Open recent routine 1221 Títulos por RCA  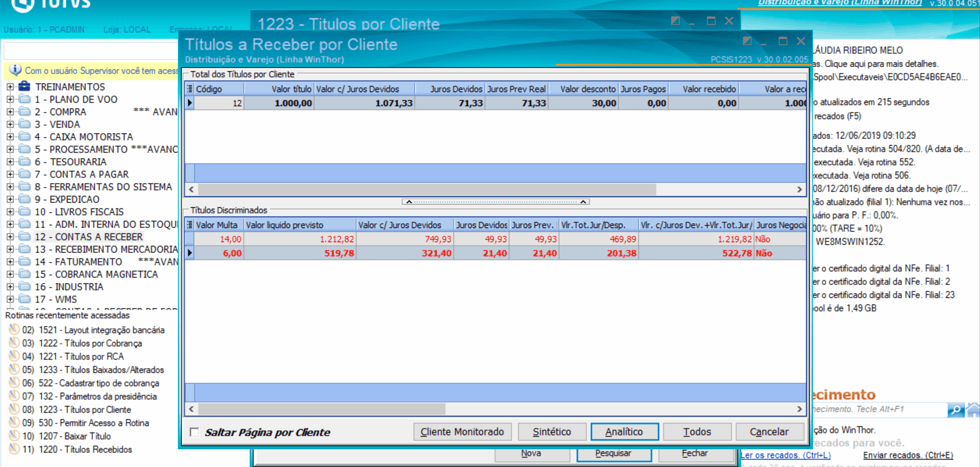coord(81,357)
